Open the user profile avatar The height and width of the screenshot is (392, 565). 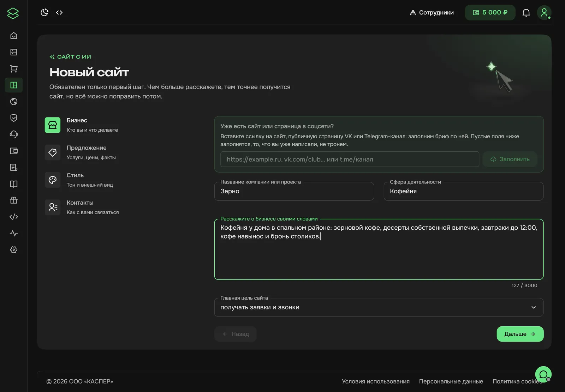[544, 13]
